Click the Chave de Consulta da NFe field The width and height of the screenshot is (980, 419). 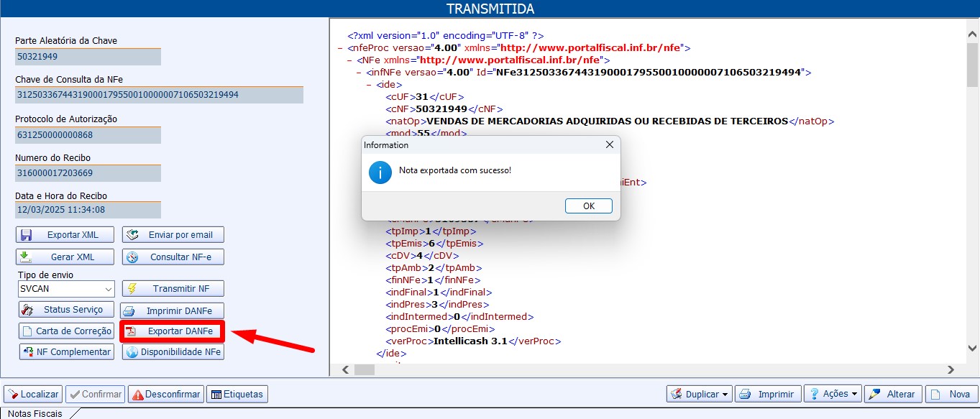(x=159, y=95)
